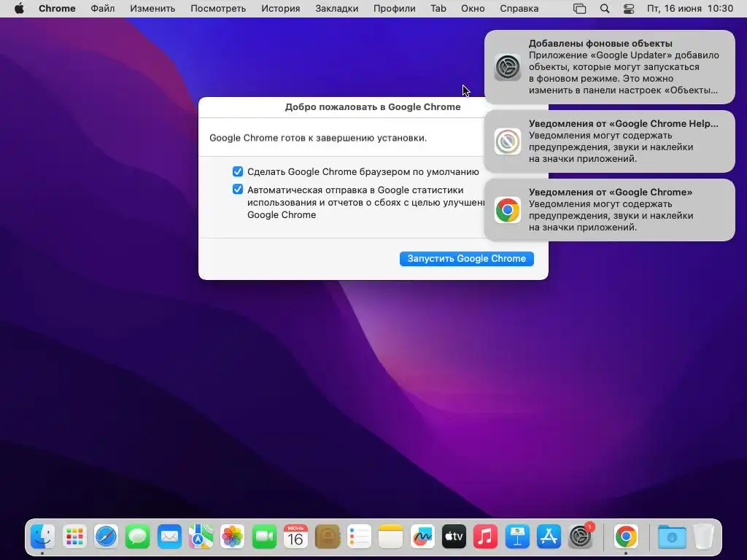Open the Посмотреть menu
The width and height of the screenshot is (747, 560).
tap(218, 9)
